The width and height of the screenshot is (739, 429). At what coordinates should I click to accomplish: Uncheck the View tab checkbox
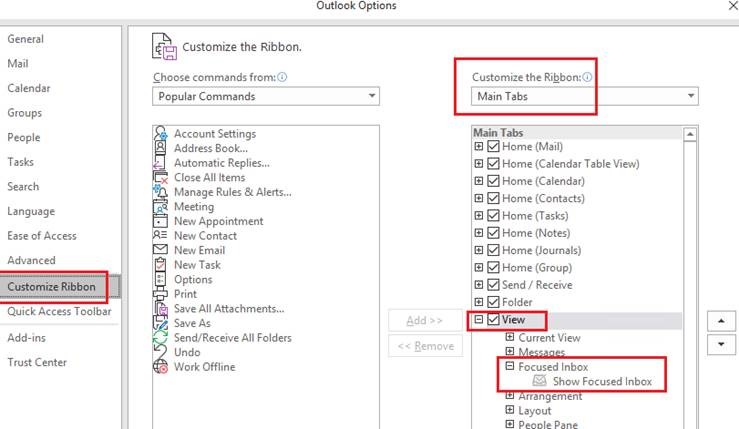coord(493,319)
